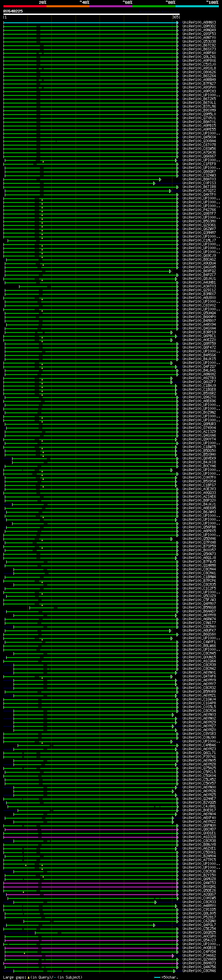
Task: Click hit label UniRef100_C1C2F5
Action: pyautogui.click(x=199, y=589)
